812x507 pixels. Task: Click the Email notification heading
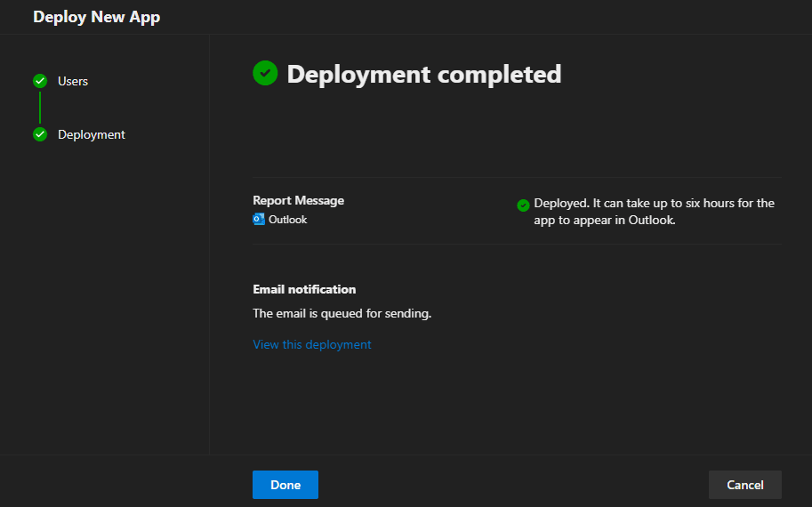pos(304,289)
